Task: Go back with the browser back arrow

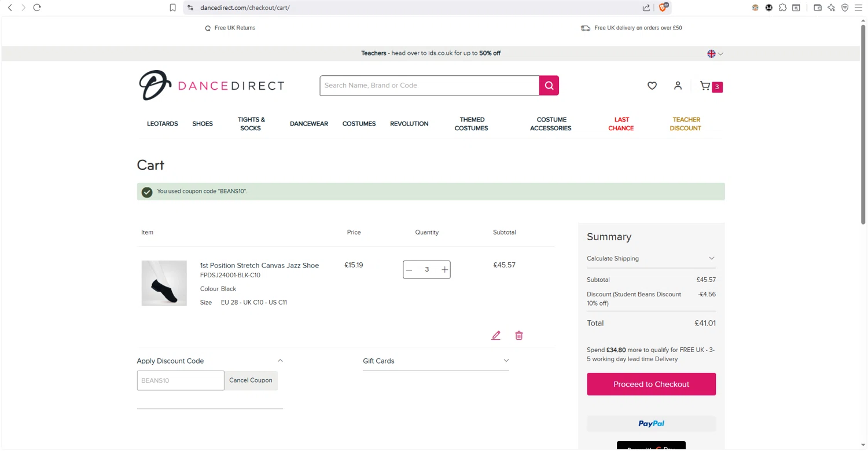Action: pyautogui.click(x=10, y=8)
